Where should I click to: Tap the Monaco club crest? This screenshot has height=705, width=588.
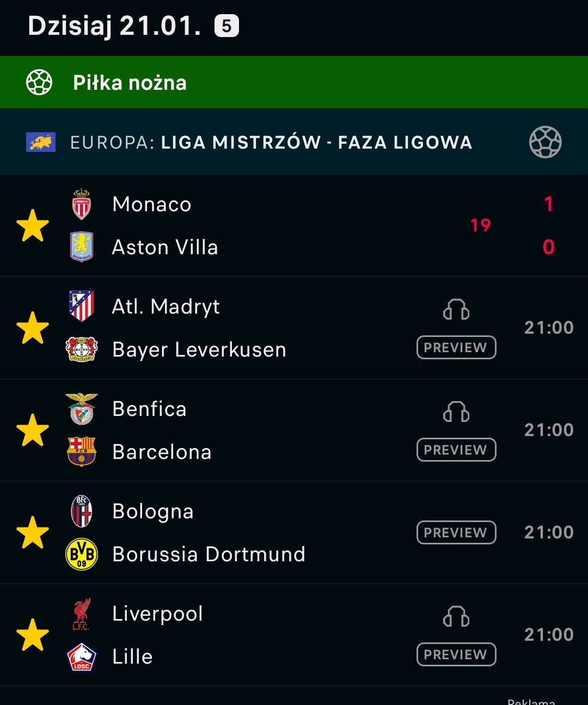pyautogui.click(x=82, y=204)
